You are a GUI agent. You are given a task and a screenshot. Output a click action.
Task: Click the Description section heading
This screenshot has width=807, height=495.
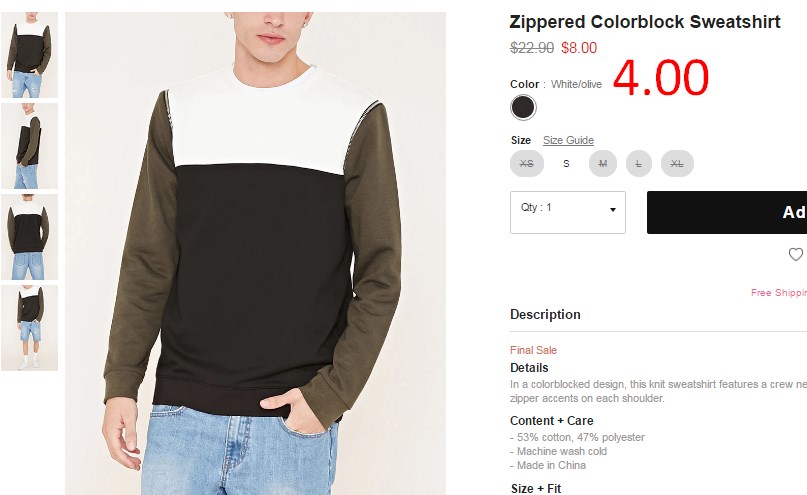pos(545,314)
